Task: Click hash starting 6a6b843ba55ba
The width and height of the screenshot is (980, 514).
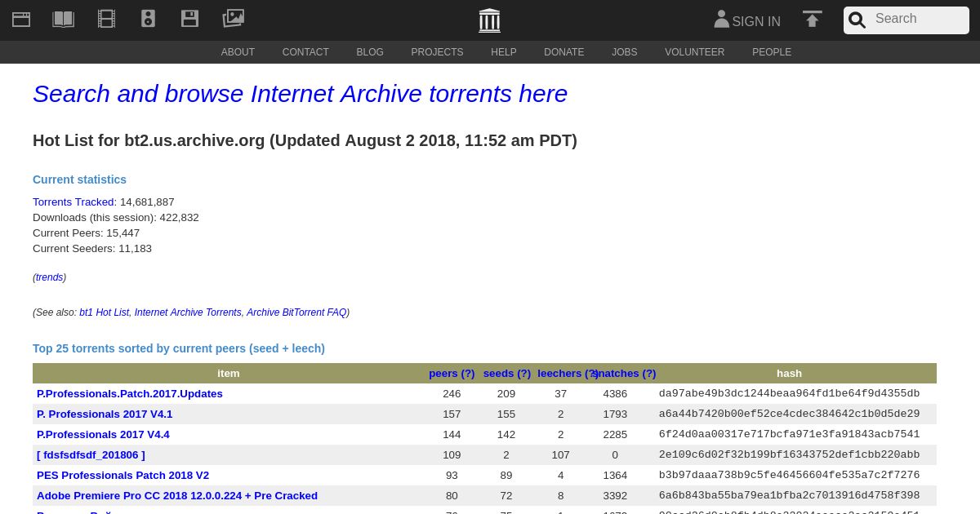Action: 789,496
